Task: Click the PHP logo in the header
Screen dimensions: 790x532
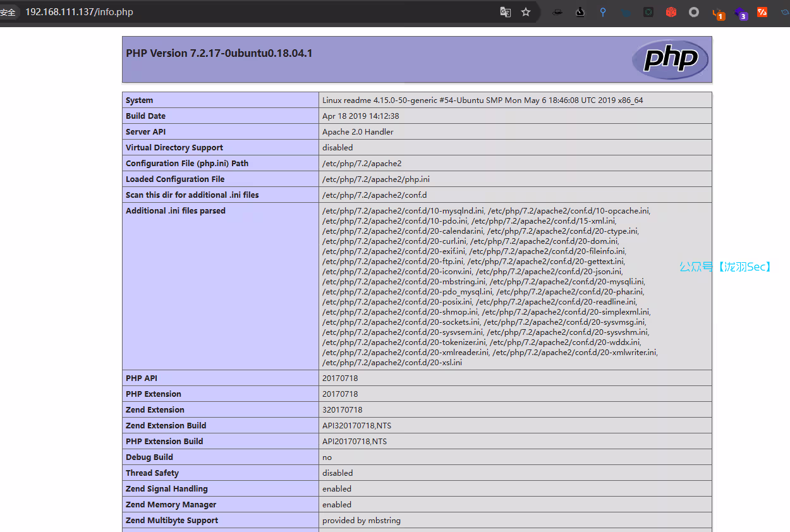Action: (x=670, y=59)
